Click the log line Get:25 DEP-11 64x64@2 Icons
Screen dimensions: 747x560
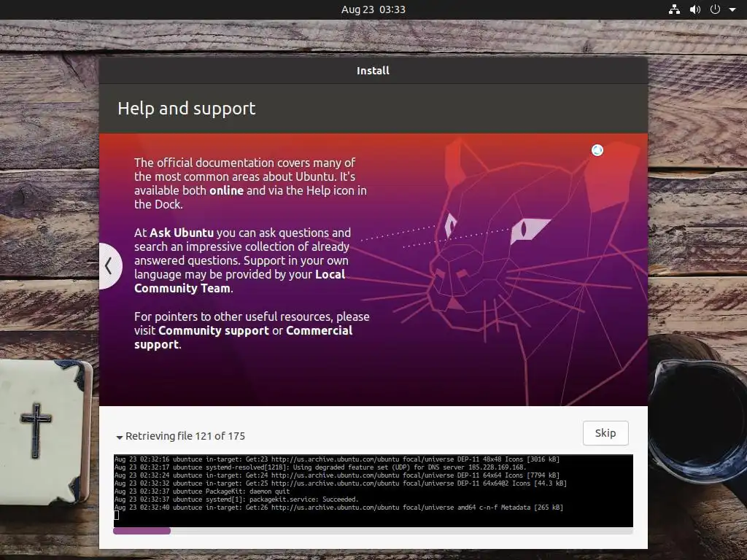(341, 483)
